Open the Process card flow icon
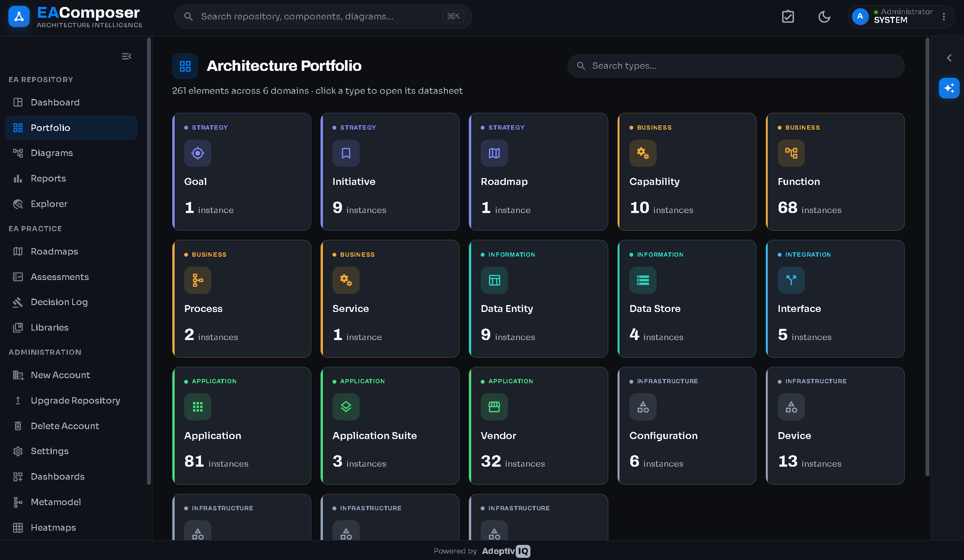 coord(198,280)
